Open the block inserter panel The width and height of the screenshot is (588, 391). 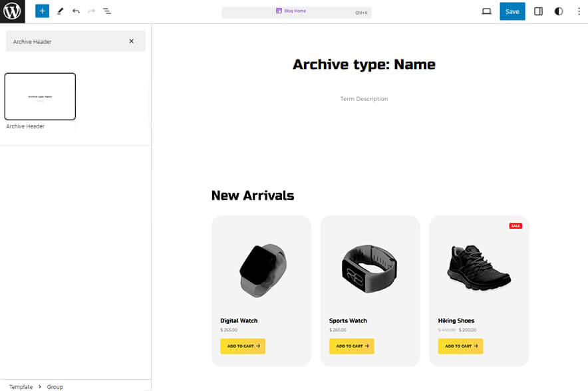click(42, 11)
